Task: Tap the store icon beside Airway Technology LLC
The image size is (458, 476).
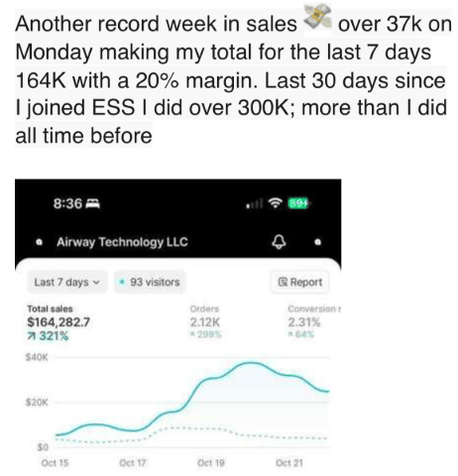Action: click(40, 242)
